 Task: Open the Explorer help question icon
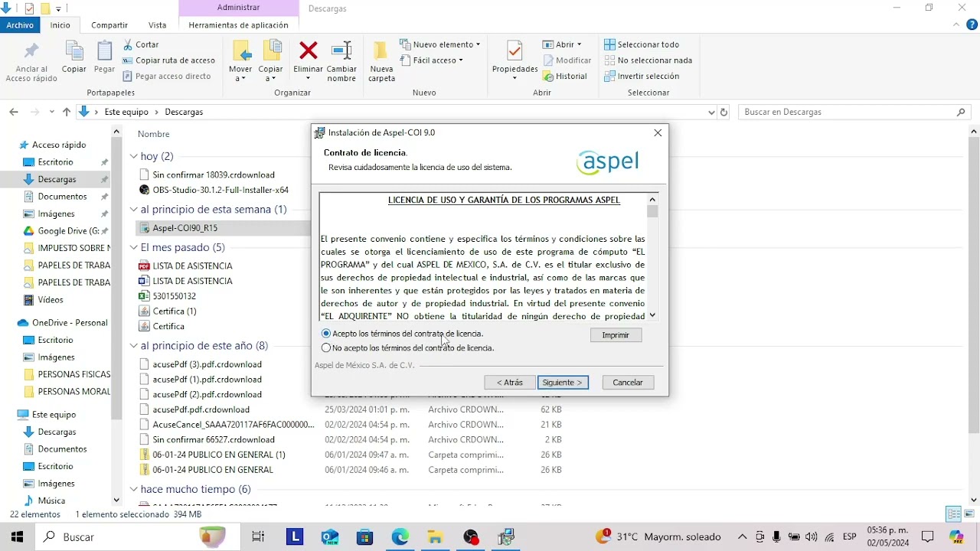(972, 24)
